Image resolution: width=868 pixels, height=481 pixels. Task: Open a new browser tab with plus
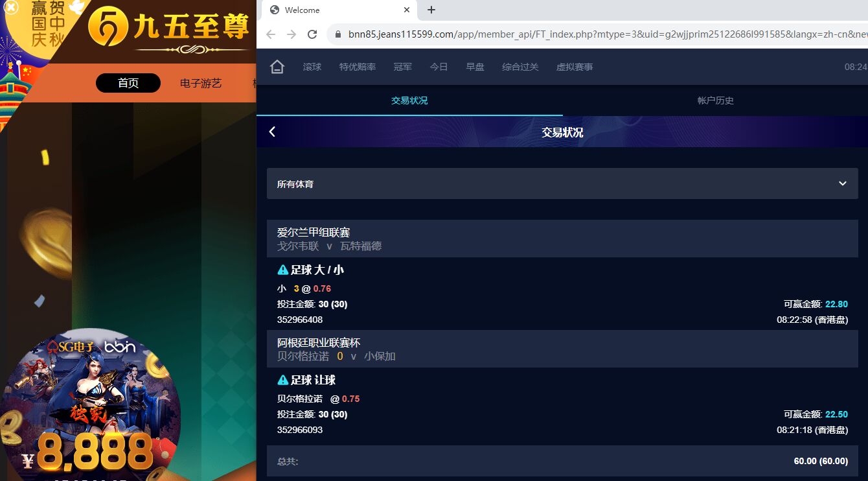click(431, 10)
